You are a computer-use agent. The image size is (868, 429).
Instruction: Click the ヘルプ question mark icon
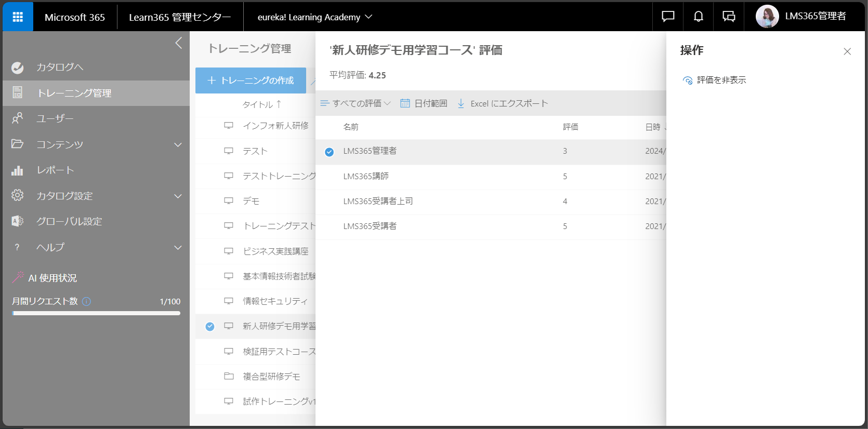pyautogui.click(x=17, y=247)
